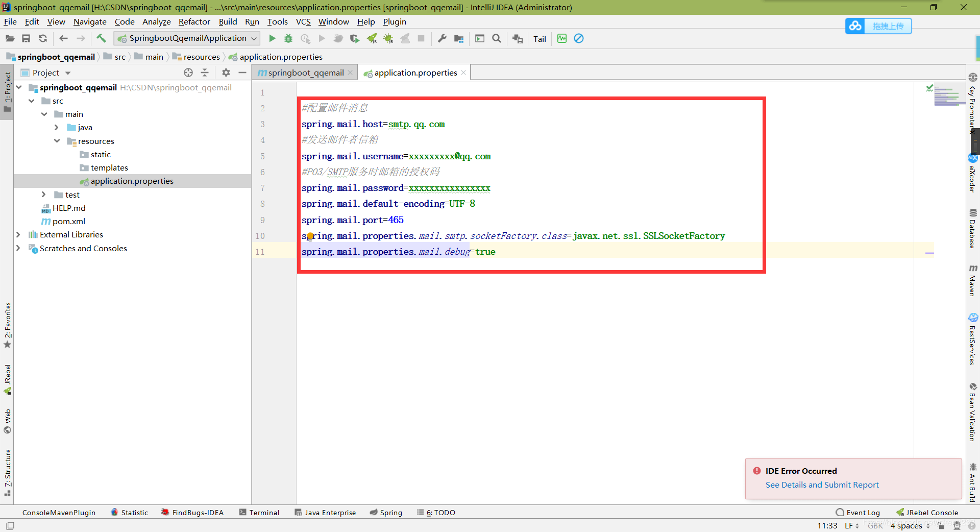Expand the java folder node

(x=57, y=128)
